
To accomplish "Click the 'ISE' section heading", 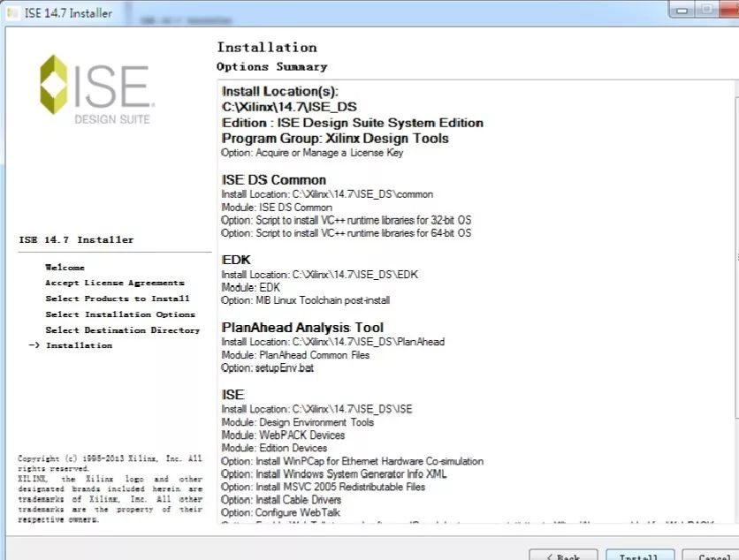I will pyautogui.click(x=232, y=395).
